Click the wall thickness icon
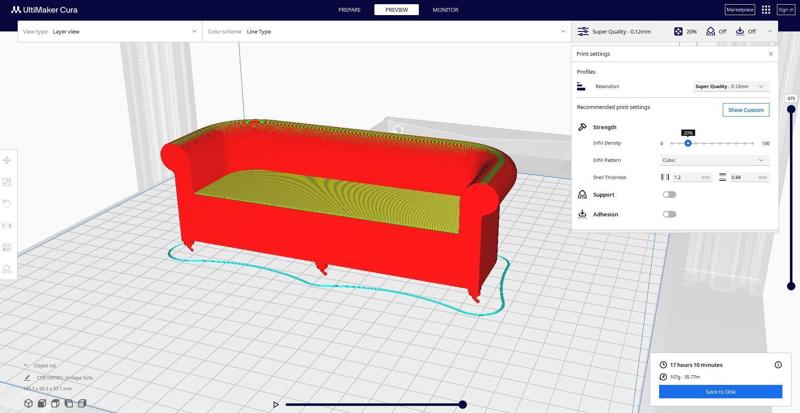This screenshot has height=413, width=800. 665,177
